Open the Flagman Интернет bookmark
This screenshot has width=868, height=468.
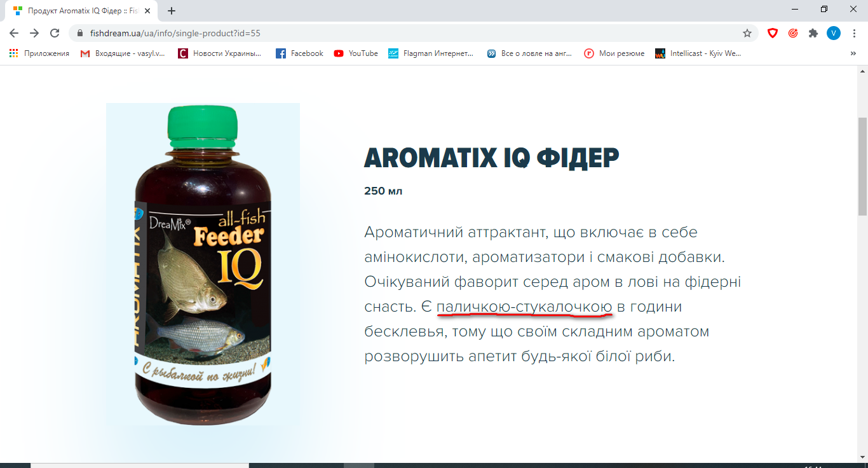click(x=431, y=53)
